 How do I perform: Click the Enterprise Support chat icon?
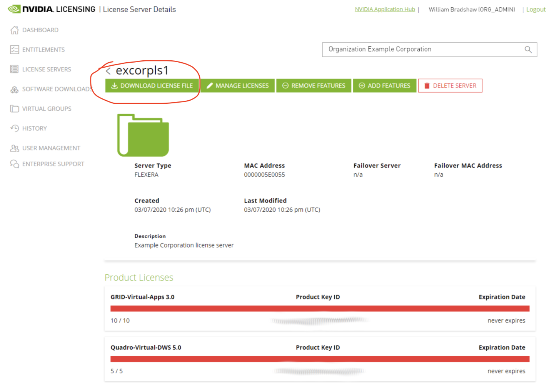15,164
